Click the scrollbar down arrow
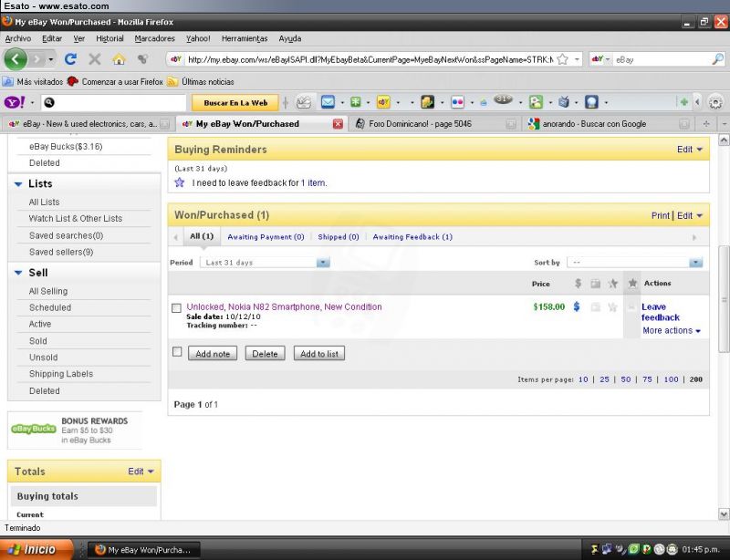730x560 pixels. 724,513
